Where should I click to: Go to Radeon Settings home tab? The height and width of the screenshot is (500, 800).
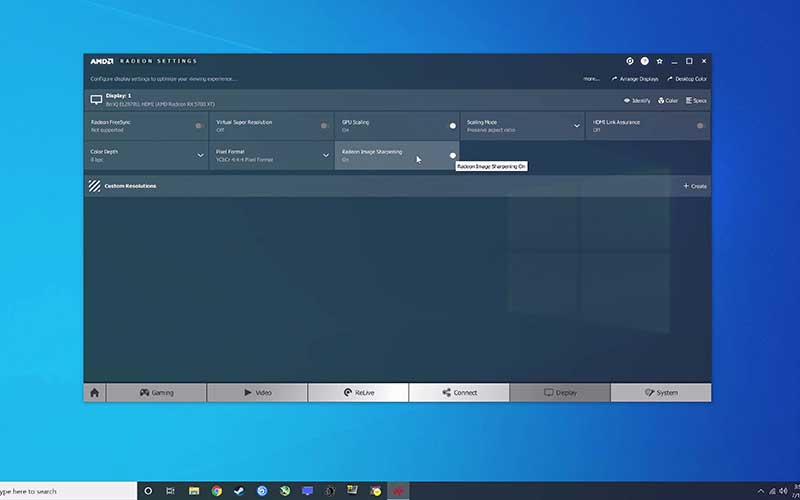click(94, 393)
